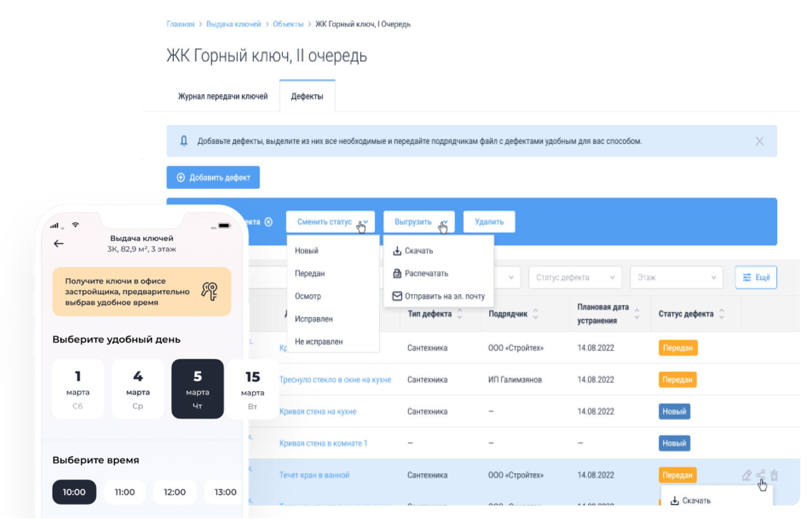Sort by Статус дефекта column arrows
This screenshot has width=812, height=519.
(722, 314)
